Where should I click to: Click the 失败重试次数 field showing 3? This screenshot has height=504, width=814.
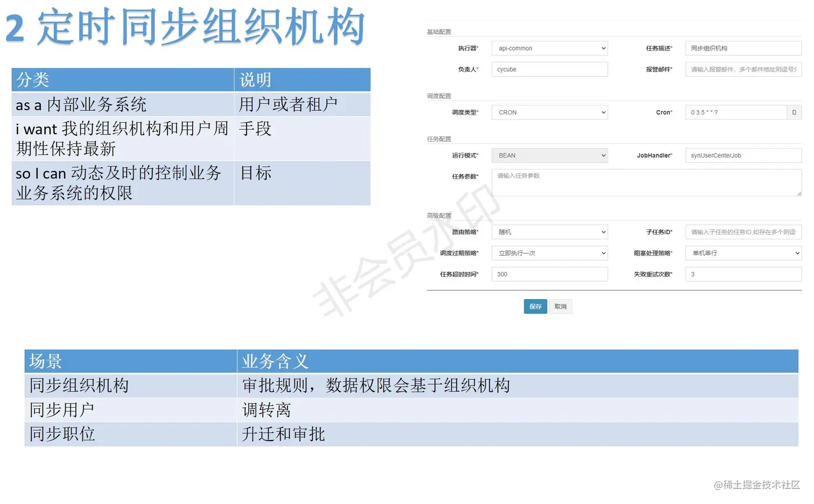pyautogui.click(x=743, y=274)
